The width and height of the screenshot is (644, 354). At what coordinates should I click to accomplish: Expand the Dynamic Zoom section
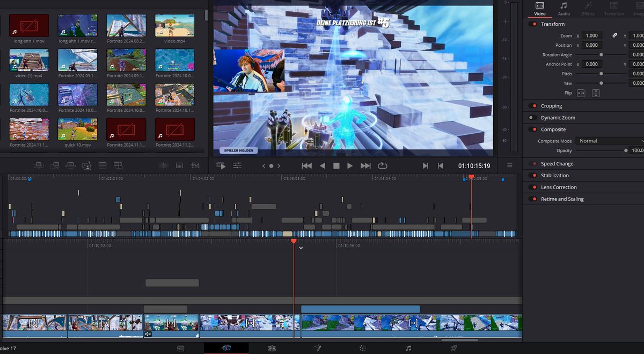click(x=558, y=118)
